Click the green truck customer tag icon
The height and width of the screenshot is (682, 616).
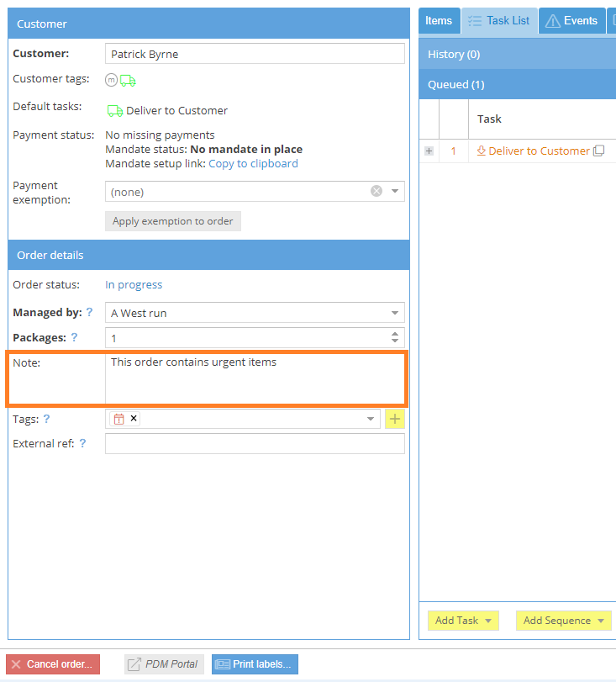128,81
